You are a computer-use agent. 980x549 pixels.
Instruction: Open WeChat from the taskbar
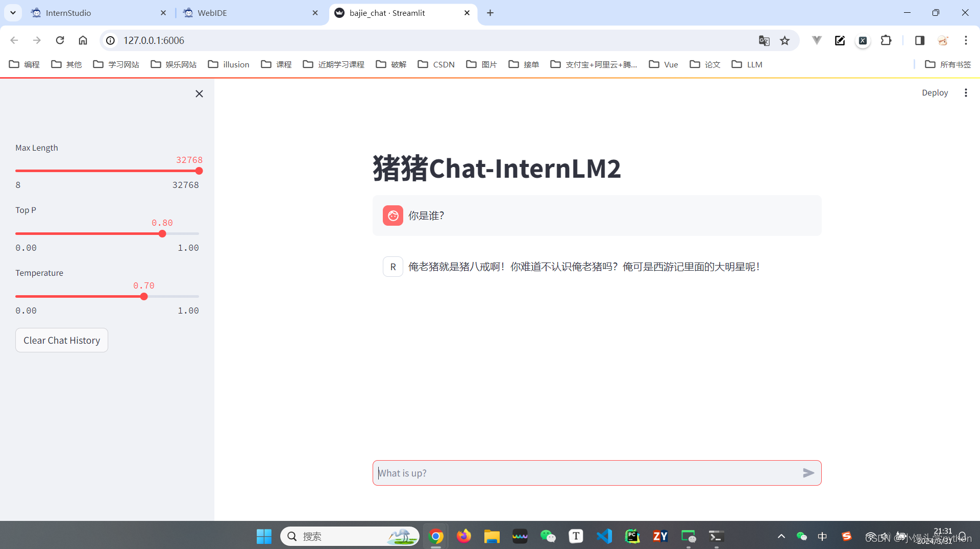(548, 536)
